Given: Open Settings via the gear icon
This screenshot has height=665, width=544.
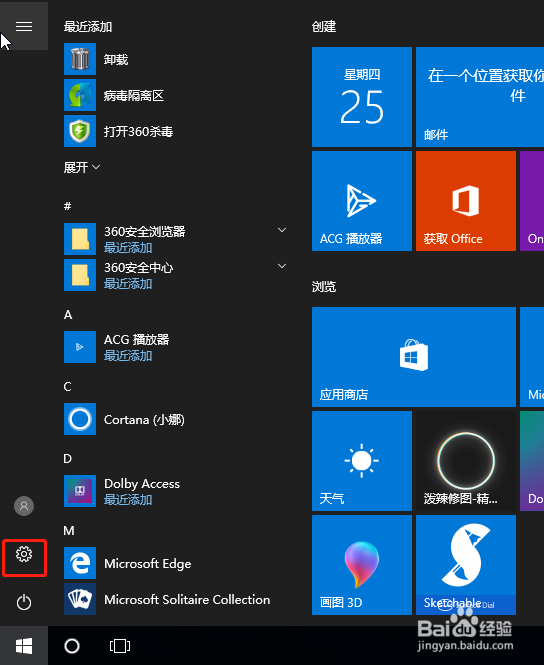Looking at the screenshot, I should (x=24, y=554).
